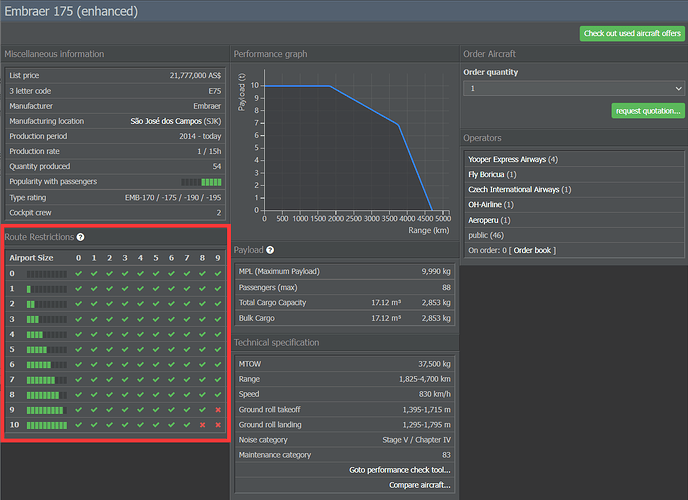Click the Speed value 830 km/h
The image size is (688, 500).
pos(434,394)
